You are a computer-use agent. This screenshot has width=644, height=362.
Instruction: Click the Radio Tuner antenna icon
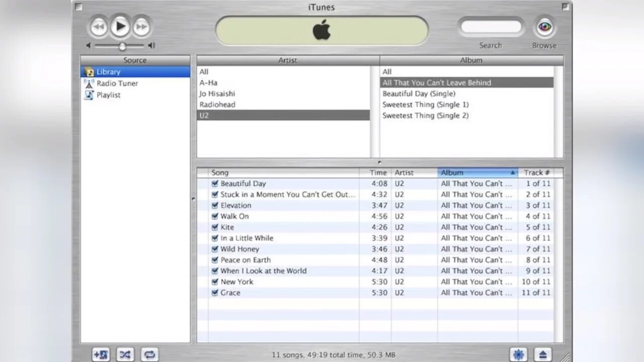[89, 83]
